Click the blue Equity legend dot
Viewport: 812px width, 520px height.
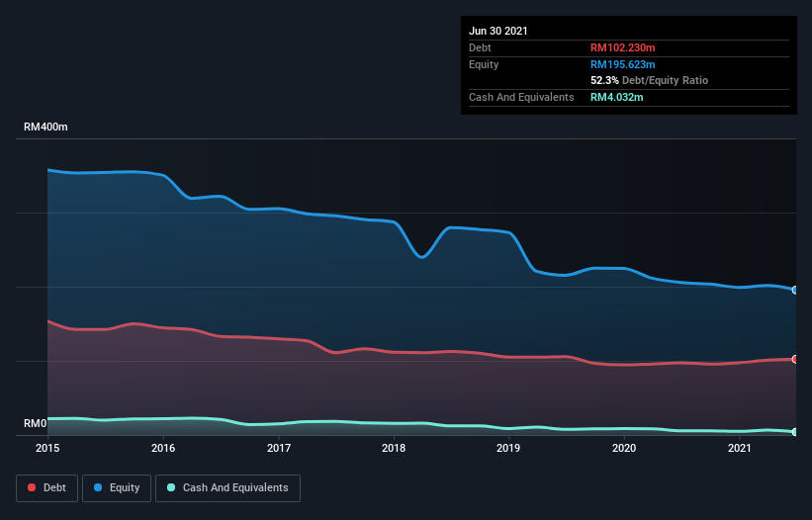pos(98,487)
